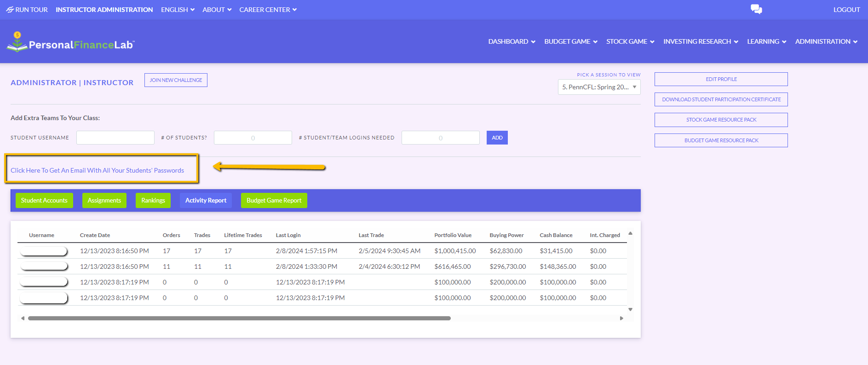
Task: Click the $296,730.00 buying power cell
Action: [x=508, y=267]
